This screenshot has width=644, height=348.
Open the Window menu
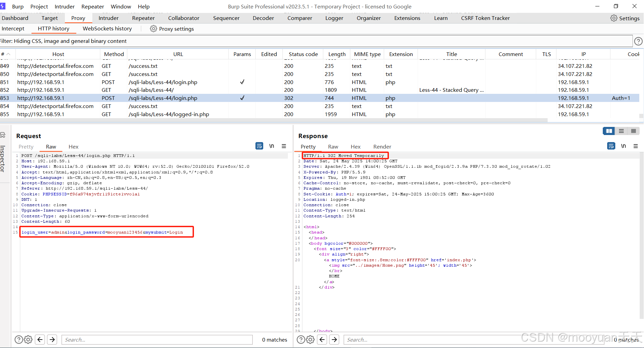tap(121, 6)
